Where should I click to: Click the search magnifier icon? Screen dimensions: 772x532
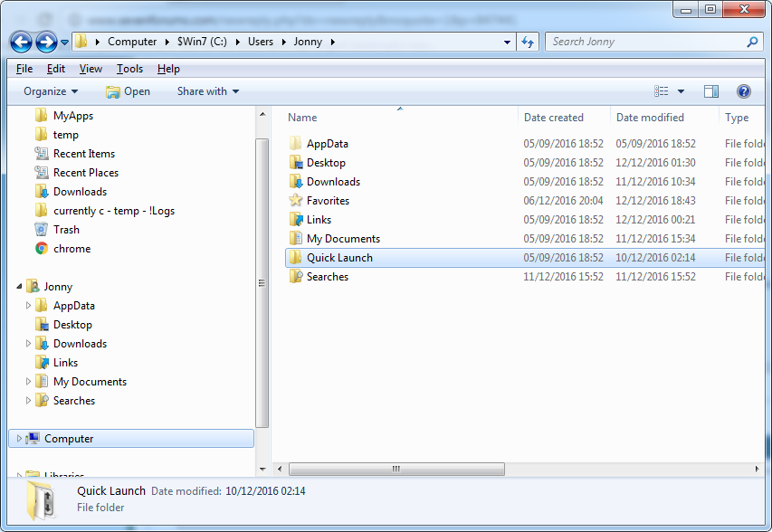pyautogui.click(x=752, y=42)
